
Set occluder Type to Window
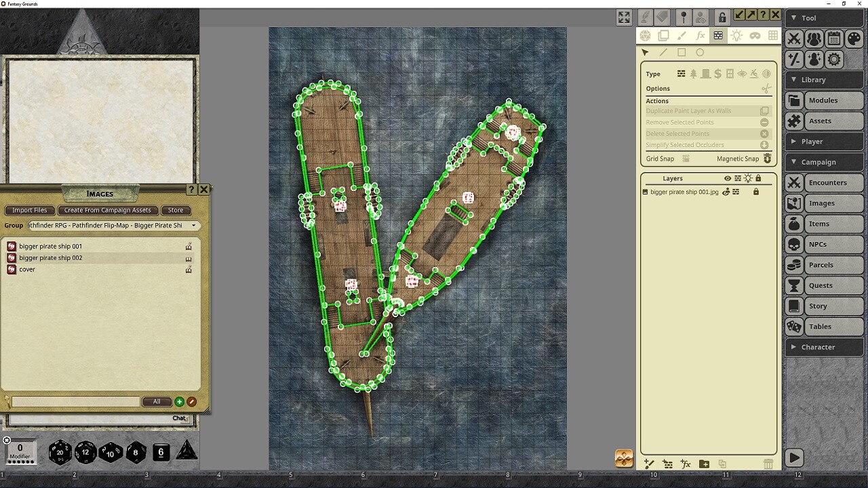(x=730, y=74)
